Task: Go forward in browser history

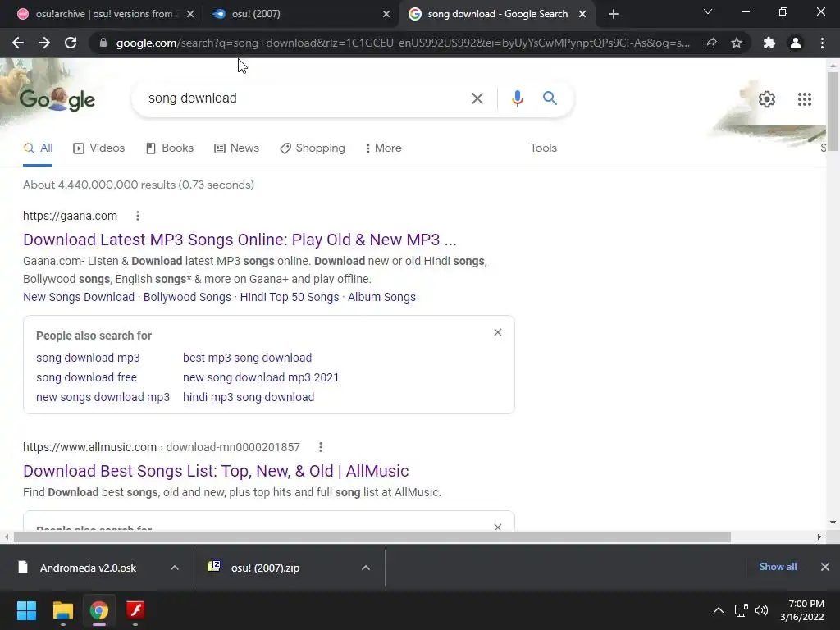Action: tap(44, 43)
